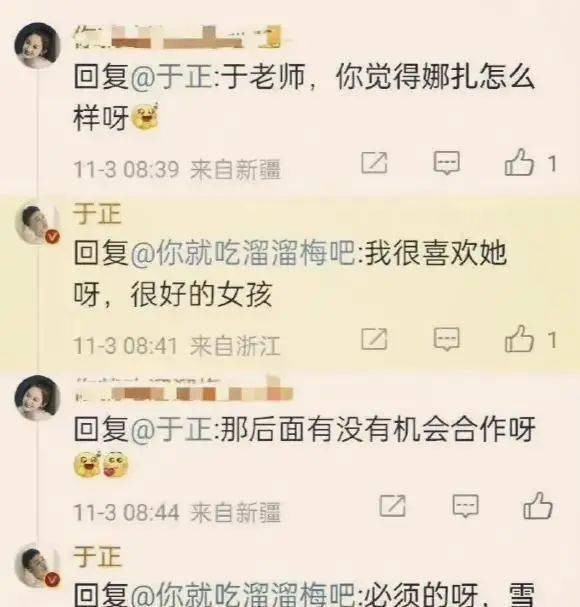Like 于正's 08:41 reply from 浙江

pyautogui.click(x=520, y=339)
